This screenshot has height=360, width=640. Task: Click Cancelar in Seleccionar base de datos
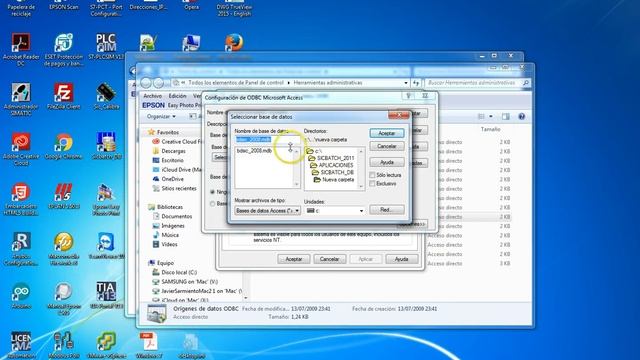[387, 146]
